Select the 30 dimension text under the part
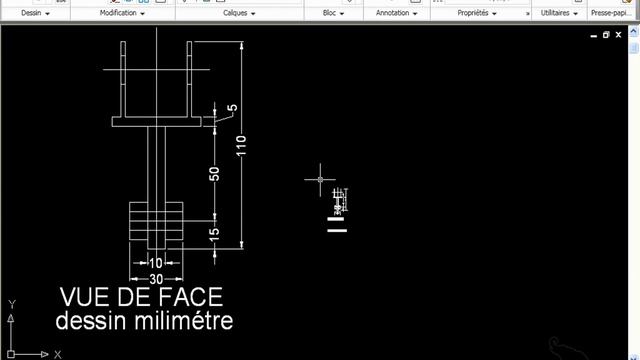The height and width of the screenshot is (360, 640). pyautogui.click(x=156, y=280)
